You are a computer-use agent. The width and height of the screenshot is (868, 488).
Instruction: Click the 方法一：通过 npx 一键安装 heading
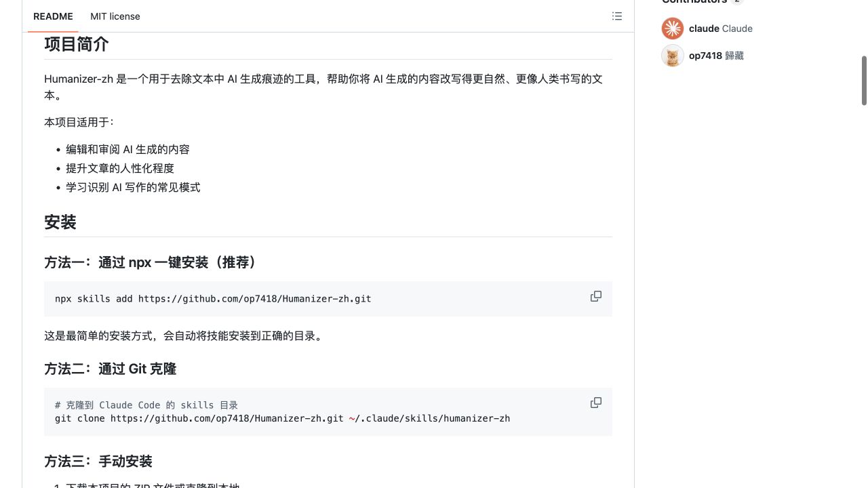click(152, 262)
